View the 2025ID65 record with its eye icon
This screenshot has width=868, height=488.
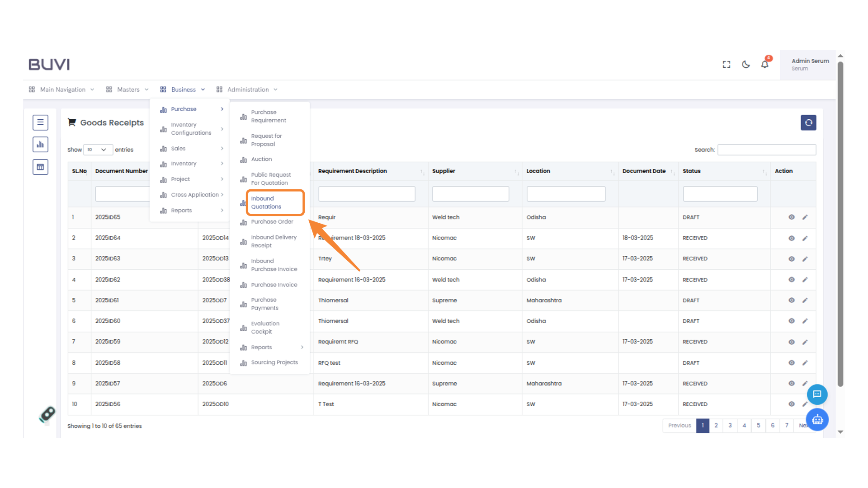(x=792, y=217)
